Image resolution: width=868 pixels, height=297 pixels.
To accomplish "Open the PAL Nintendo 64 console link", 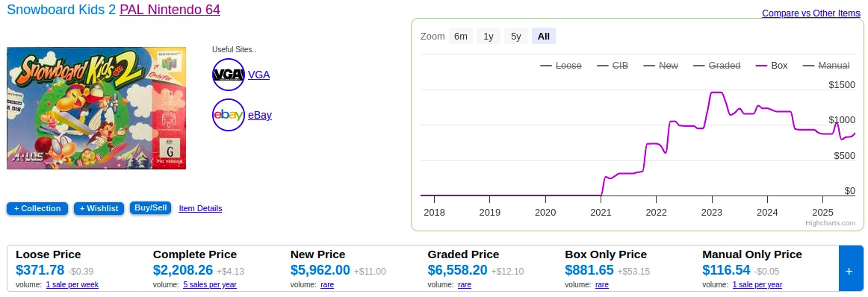I will tap(170, 10).
